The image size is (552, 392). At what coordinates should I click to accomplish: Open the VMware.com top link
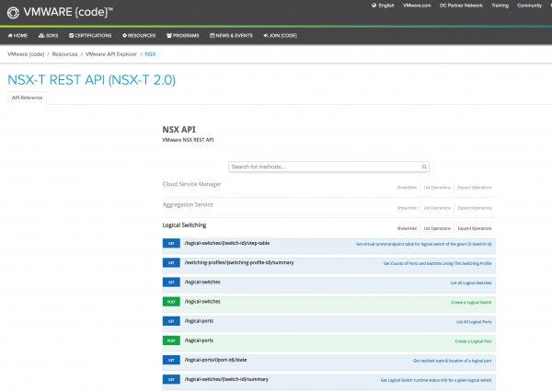417,6
